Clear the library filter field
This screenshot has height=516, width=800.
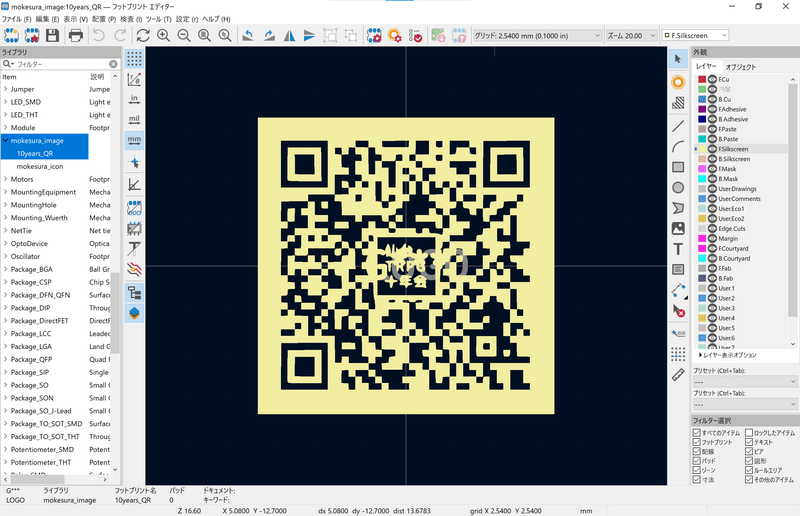pos(113,64)
